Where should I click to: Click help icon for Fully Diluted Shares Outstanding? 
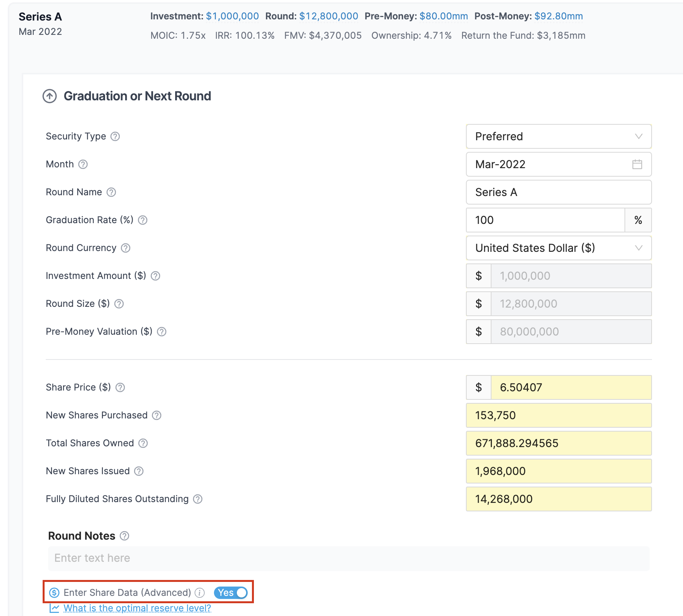[x=198, y=499]
